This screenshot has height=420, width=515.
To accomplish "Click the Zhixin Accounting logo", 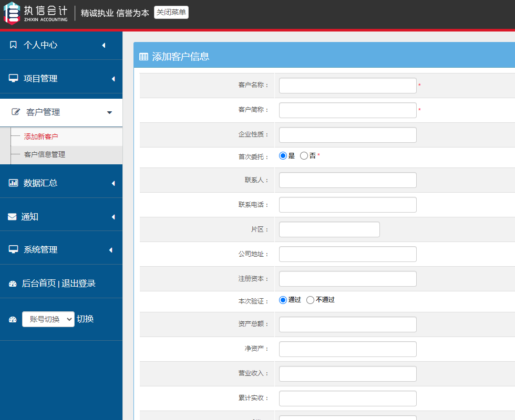I will tap(36, 14).
